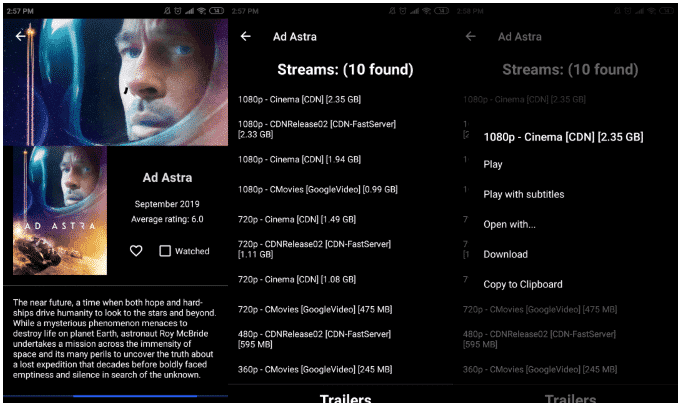The width and height of the screenshot is (682, 409).
Task: Select the 1080p CMovies GoogleVideo 0.99 GB stream
Action: (x=318, y=190)
